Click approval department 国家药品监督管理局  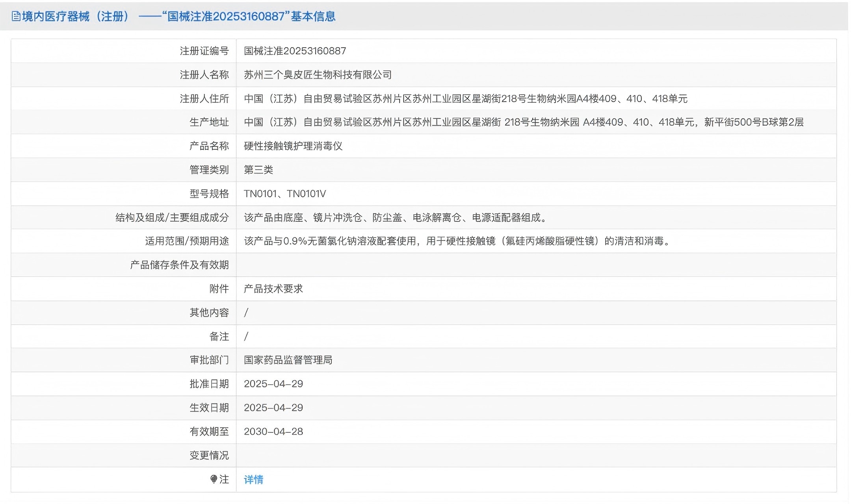288,360
